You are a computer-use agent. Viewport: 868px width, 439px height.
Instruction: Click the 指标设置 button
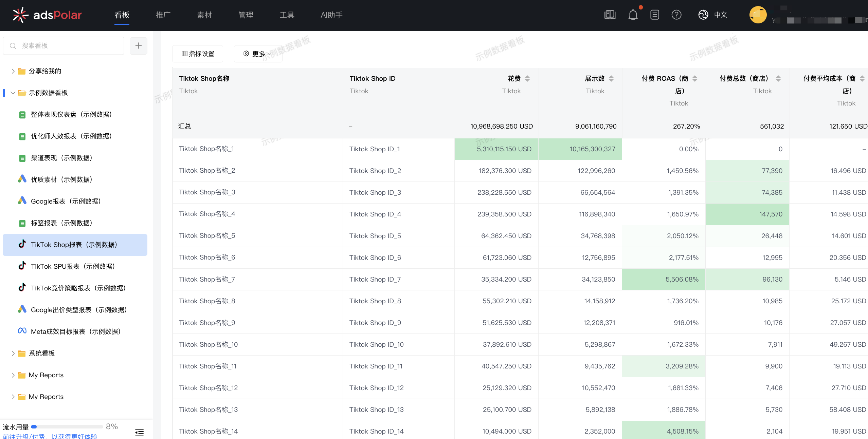(x=198, y=54)
